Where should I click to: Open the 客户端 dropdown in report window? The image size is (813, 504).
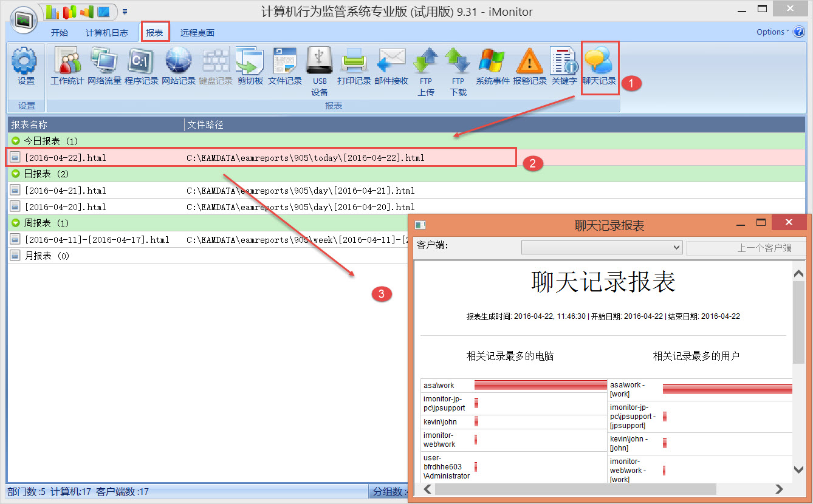point(602,248)
